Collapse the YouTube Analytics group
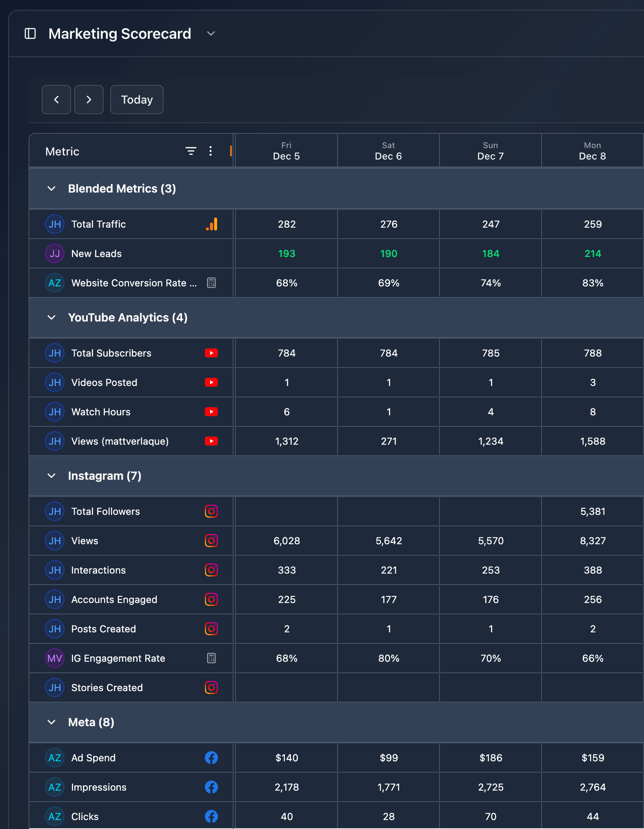The height and width of the screenshot is (829, 644). [51, 317]
